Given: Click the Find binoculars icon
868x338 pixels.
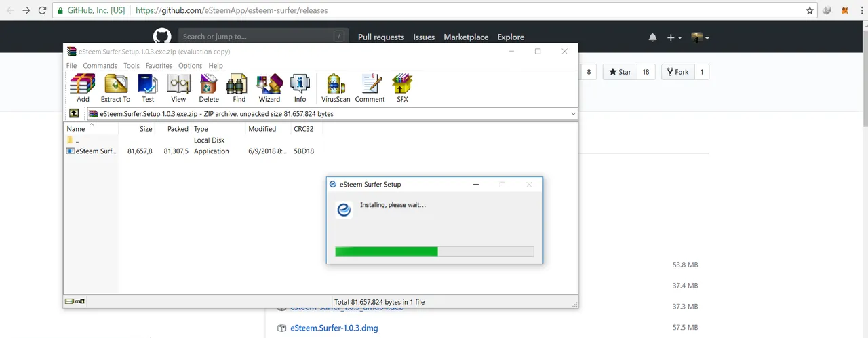Looking at the screenshot, I should click(239, 88).
